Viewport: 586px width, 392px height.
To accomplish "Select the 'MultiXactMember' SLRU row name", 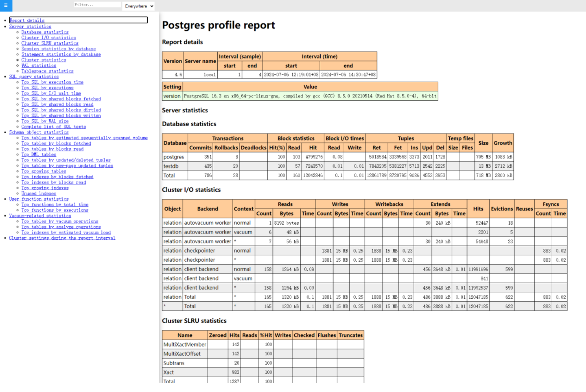I will pyautogui.click(x=185, y=344).
